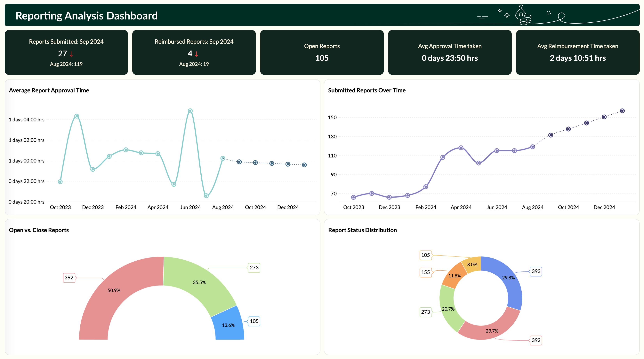Screen dimensions: 644x359
Task: Click the Reporting Analysis Dashboard title
Action: 86,16
